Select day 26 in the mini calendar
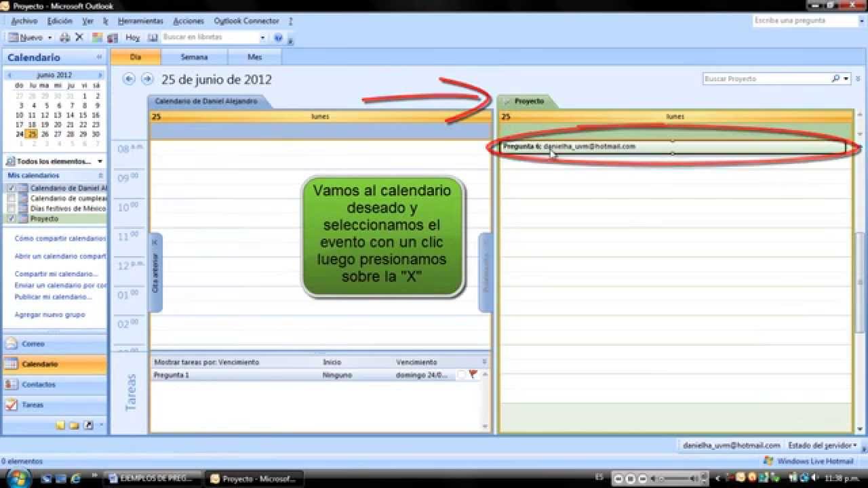 45,134
